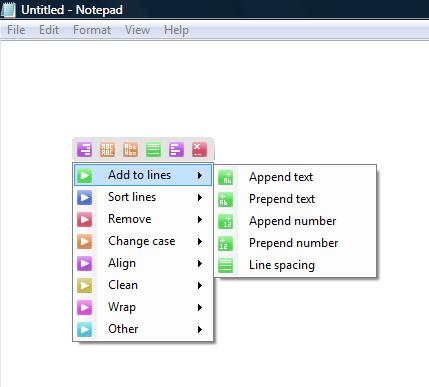Click the orange uppercase ABC toolbar icon
The height and width of the screenshot is (387, 429).
click(x=107, y=149)
